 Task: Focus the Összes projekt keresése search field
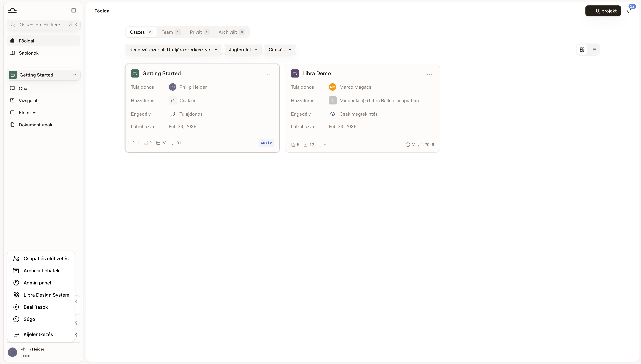pos(44,24)
